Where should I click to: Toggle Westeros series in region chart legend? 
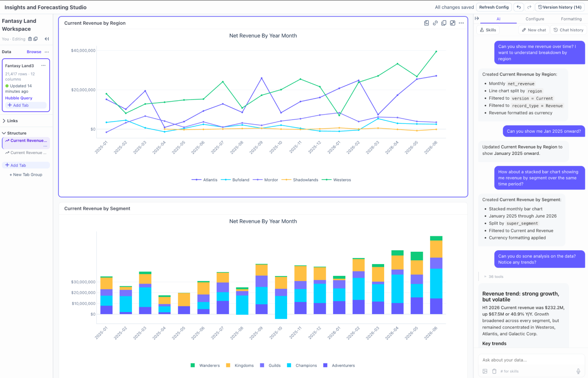click(336, 180)
